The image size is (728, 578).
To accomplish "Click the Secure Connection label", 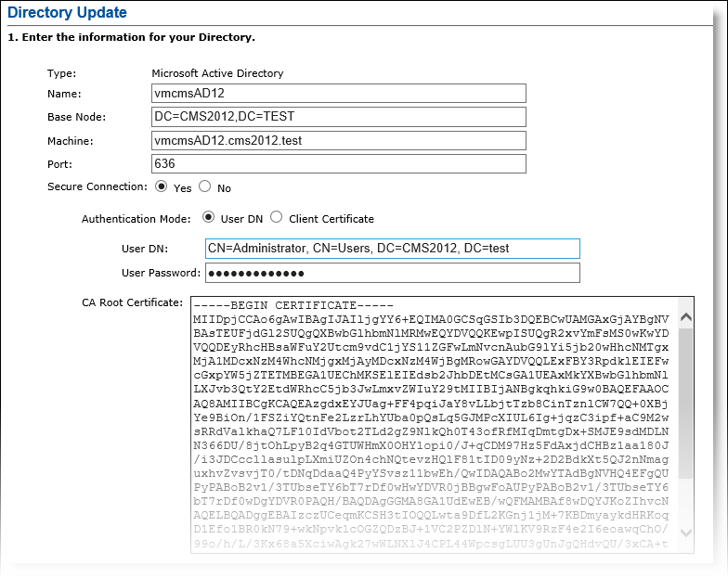I will pyautogui.click(x=97, y=186).
